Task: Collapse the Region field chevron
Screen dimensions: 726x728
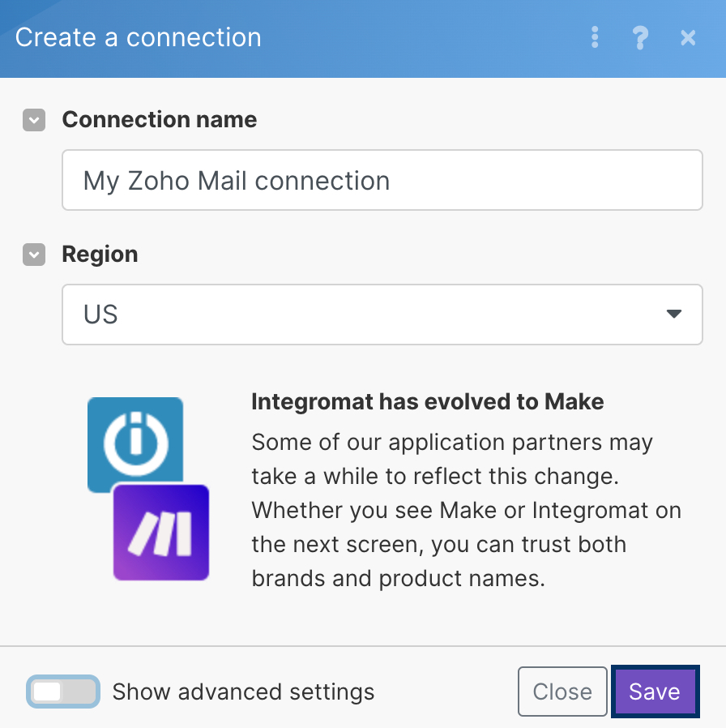Action: (x=34, y=255)
